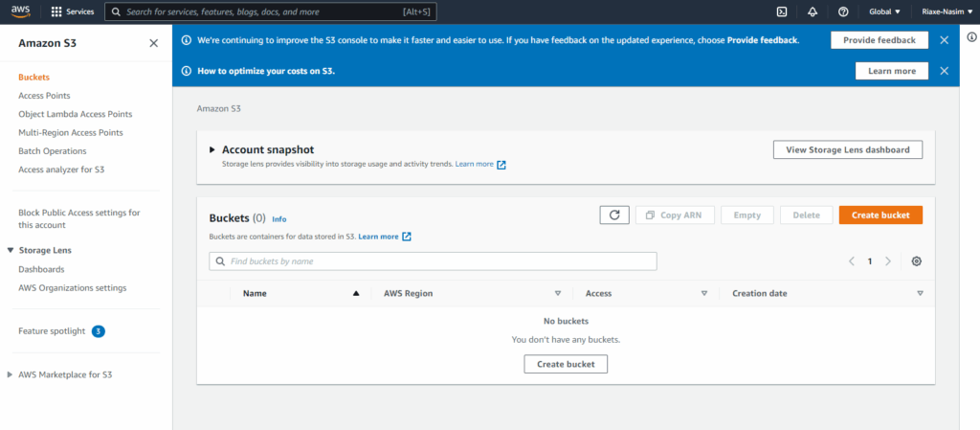Click View Storage Lens dashboard button

point(847,149)
